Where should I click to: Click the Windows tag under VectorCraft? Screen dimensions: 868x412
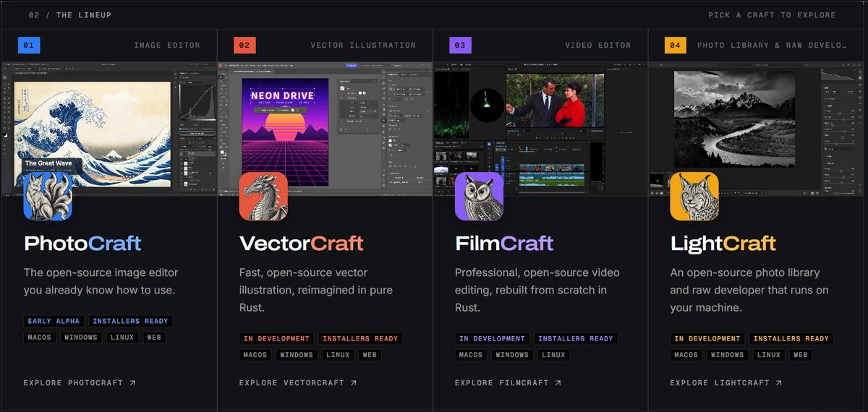click(297, 355)
